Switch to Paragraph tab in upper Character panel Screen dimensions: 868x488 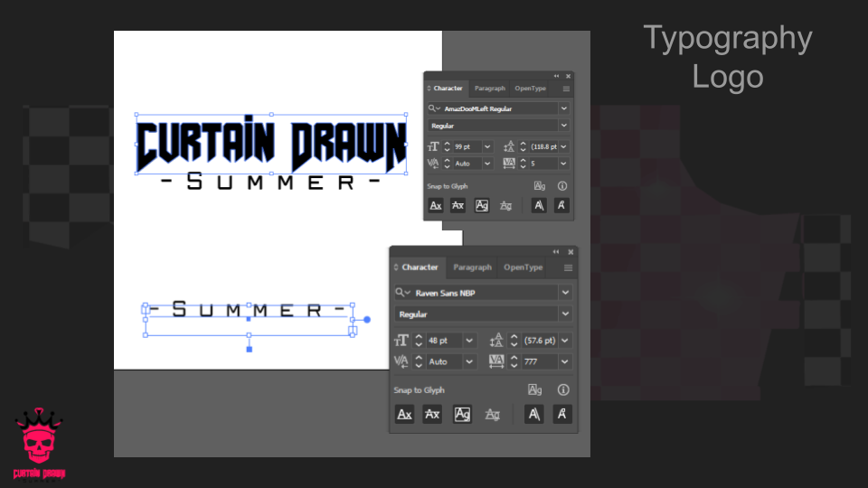coord(489,89)
